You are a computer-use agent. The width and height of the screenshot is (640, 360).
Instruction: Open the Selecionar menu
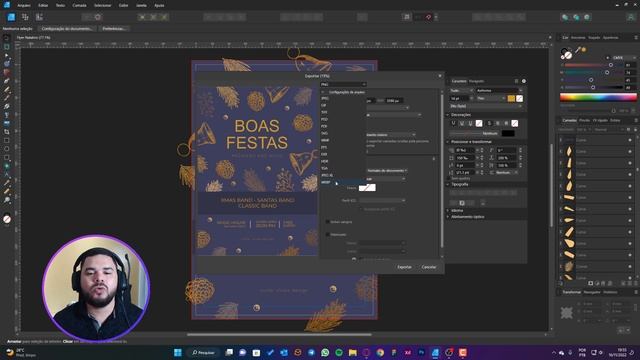coord(102,5)
